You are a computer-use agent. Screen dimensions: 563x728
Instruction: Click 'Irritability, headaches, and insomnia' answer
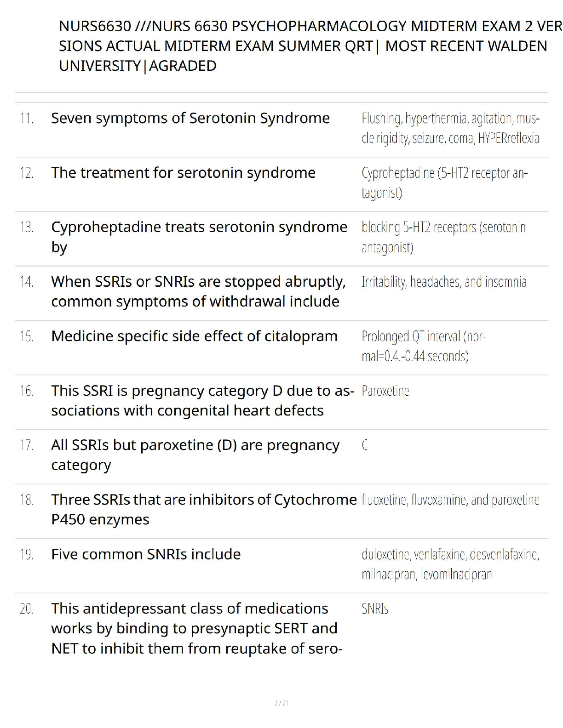click(444, 282)
